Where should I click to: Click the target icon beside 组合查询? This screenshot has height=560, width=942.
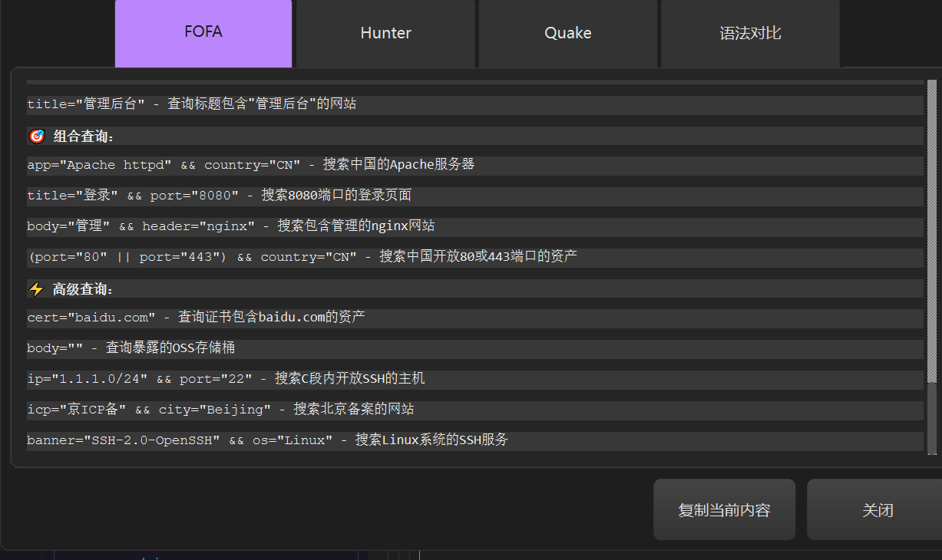(x=36, y=137)
